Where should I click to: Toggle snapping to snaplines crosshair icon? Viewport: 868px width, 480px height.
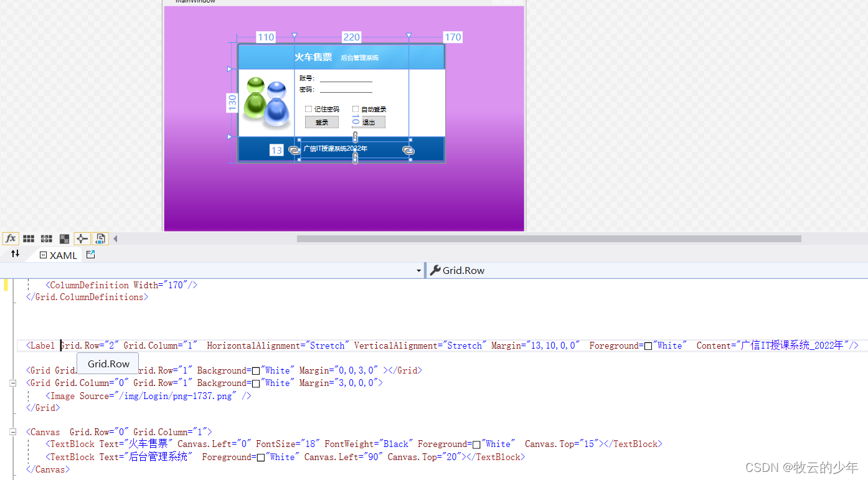[x=82, y=238]
